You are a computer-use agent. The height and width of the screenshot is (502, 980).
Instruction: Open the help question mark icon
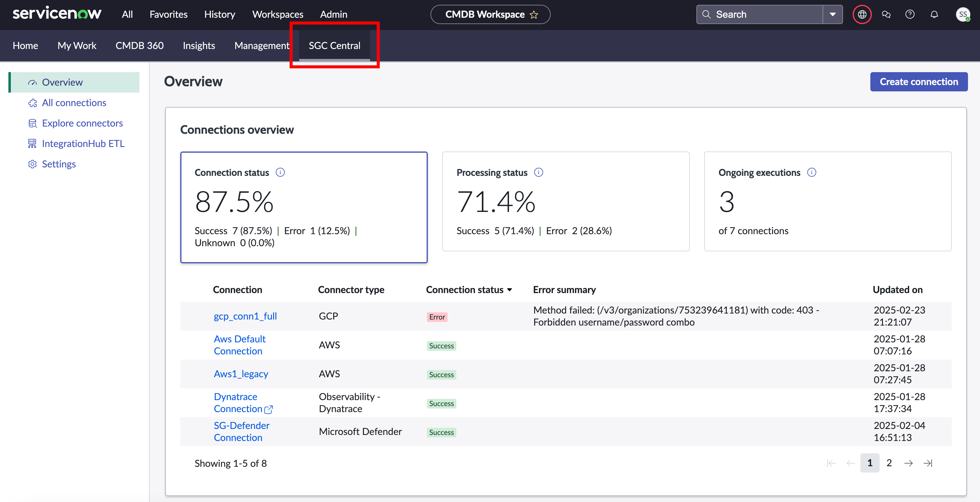[910, 14]
